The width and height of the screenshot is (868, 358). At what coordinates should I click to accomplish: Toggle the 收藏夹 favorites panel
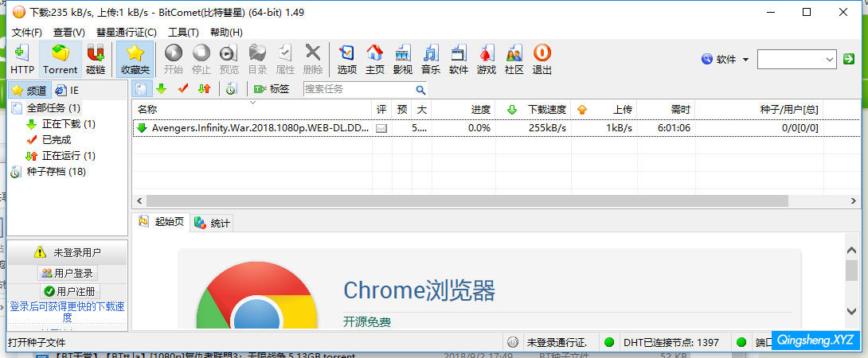point(135,59)
